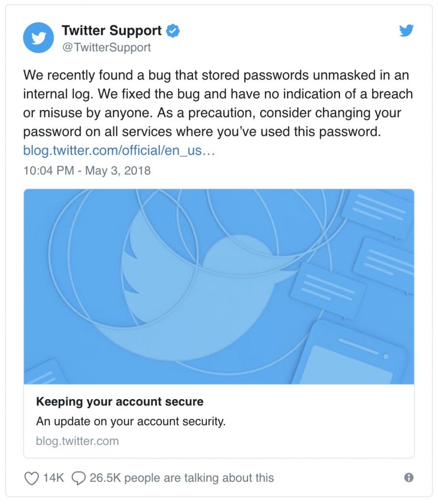438x504 pixels.
Task: Open the blog.twitter.com/official/en_us… link
Action: click(119, 150)
